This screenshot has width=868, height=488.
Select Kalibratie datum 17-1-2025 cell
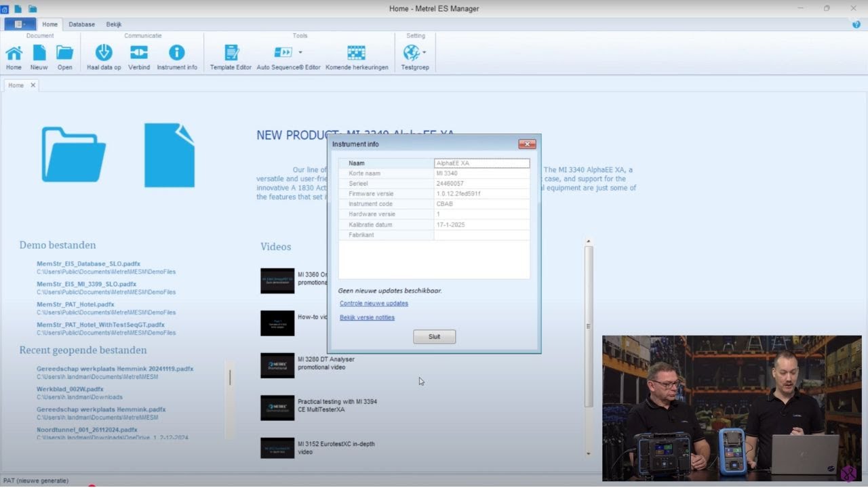pyautogui.click(x=481, y=224)
